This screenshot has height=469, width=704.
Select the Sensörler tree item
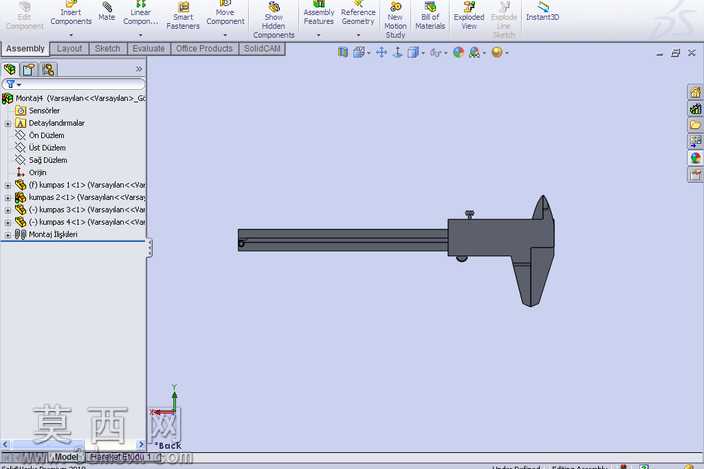(37, 110)
